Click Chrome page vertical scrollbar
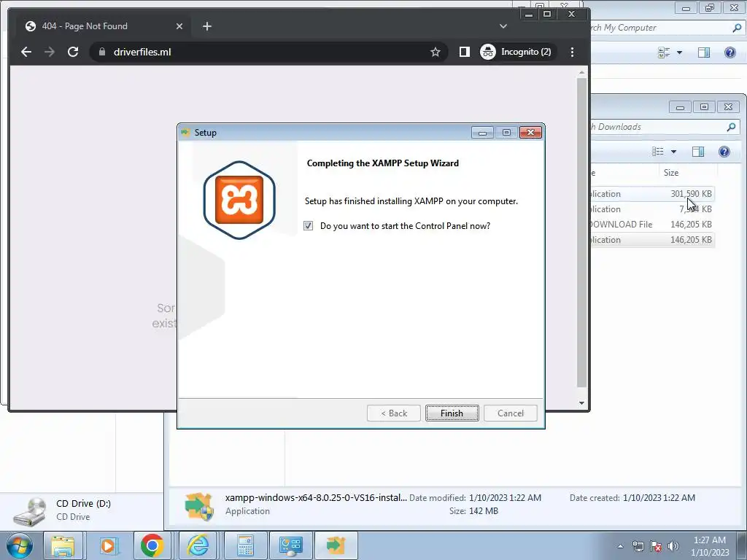The image size is (747, 560). [x=581, y=233]
